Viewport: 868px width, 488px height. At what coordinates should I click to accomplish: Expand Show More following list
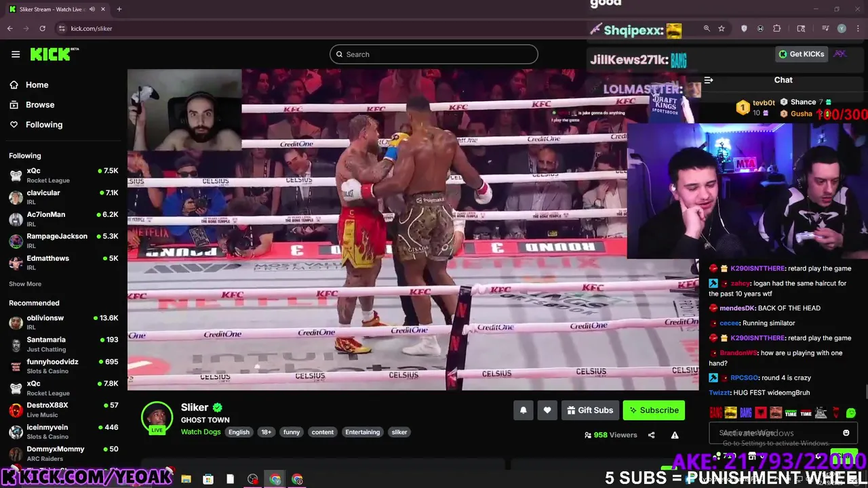pyautogui.click(x=25, y=284)
